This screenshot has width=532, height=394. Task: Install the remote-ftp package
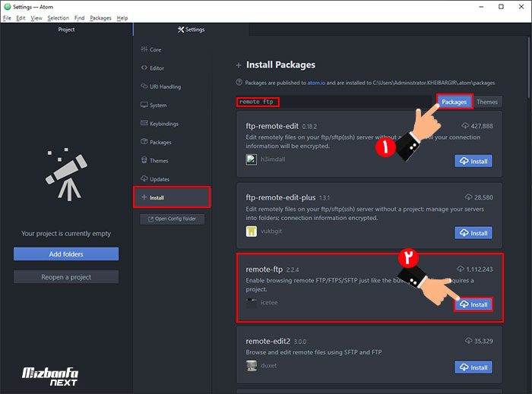tap(473, 304)
